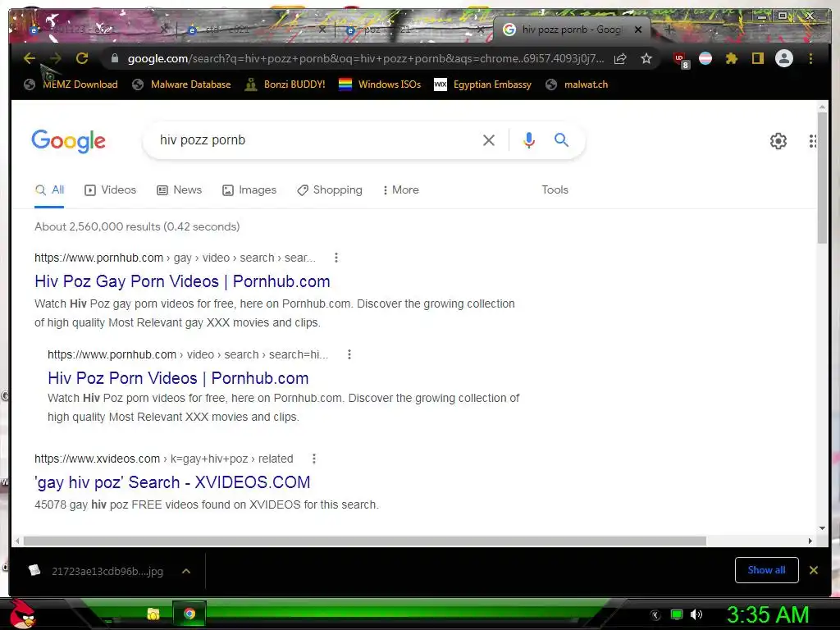Toggle the browser side panel icon

click(x=757, y=58)
